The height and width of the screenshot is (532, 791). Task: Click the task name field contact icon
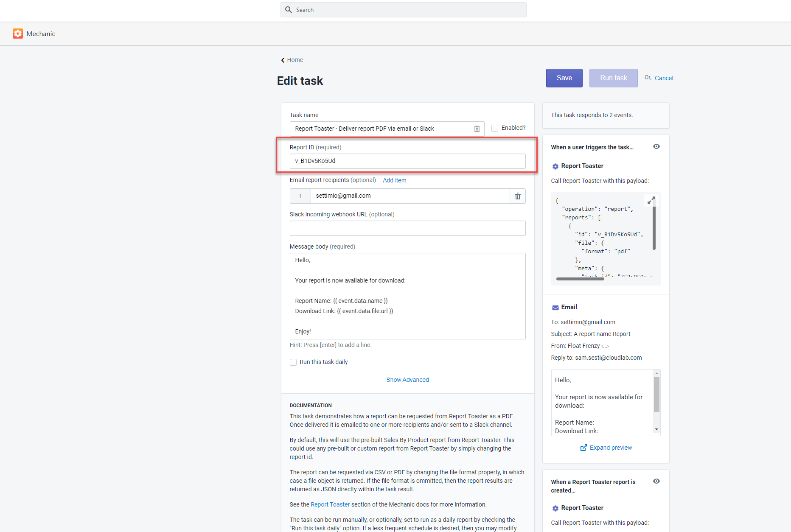point(477,129)
